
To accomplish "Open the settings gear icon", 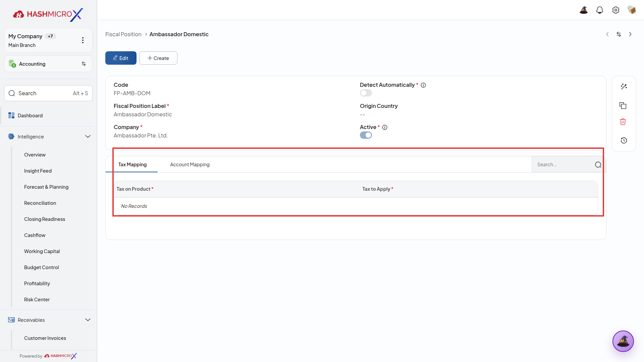I will (616, 10).
